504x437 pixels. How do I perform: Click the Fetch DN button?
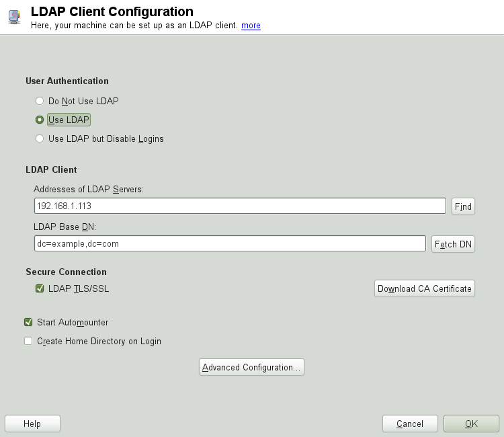tap(453, 244)
